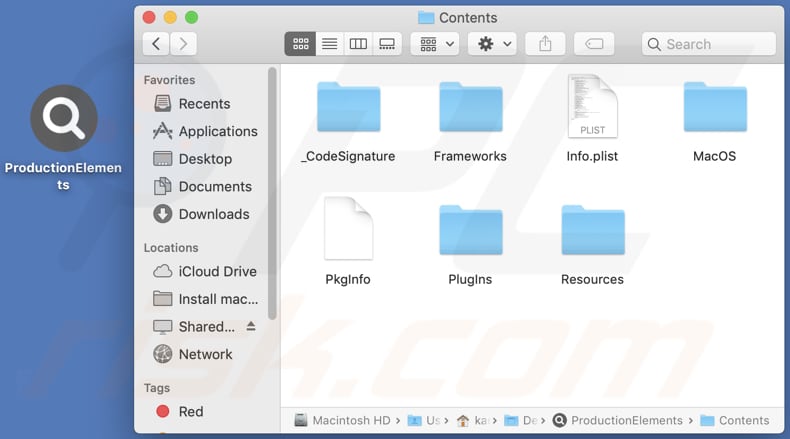Open the Frameworks folder
The height and width of the screenshot is (439, 790).
470,108
